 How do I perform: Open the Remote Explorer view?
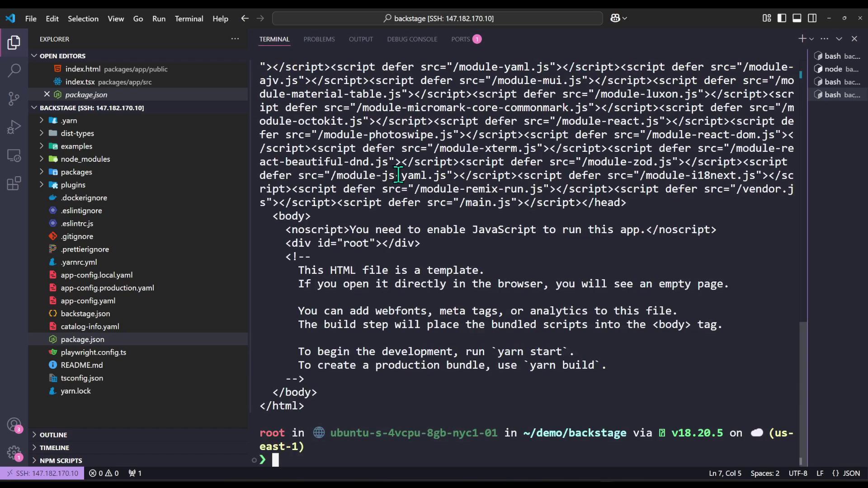click(14, 155)
